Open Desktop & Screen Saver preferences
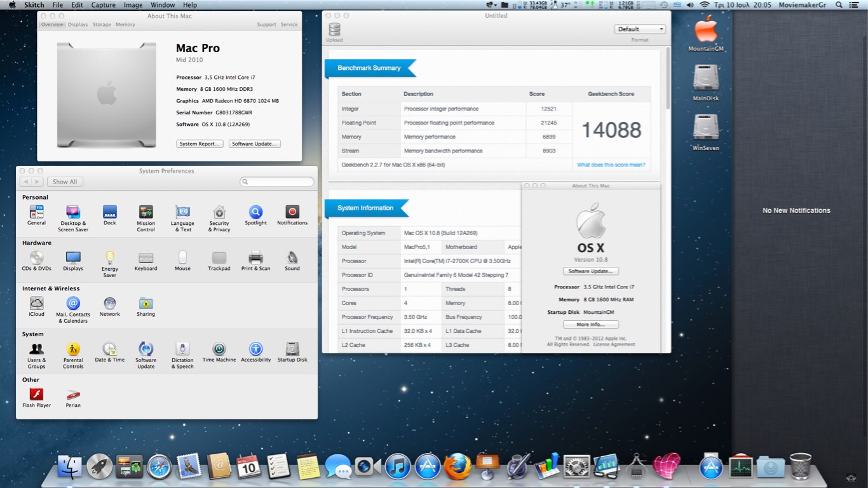 [x=73, y=219]
